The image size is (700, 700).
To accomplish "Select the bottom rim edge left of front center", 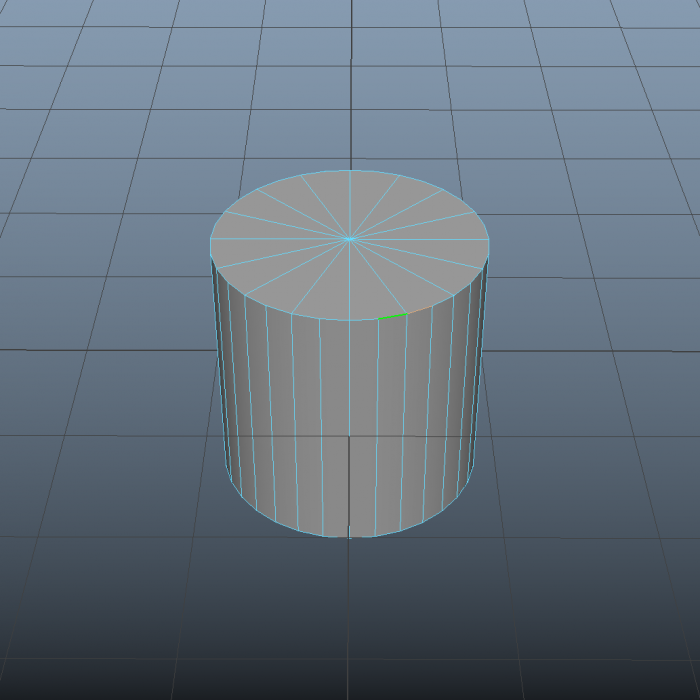I will [335, 535].
